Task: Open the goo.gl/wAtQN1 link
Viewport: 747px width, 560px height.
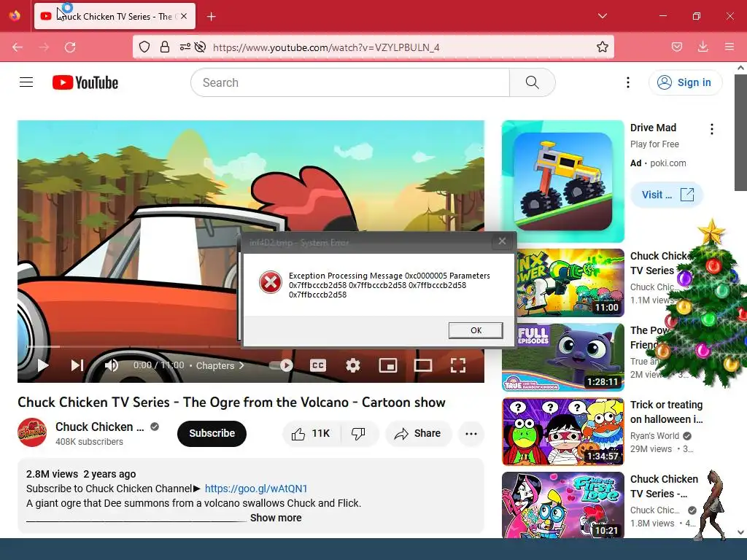Action: point(256,489)
